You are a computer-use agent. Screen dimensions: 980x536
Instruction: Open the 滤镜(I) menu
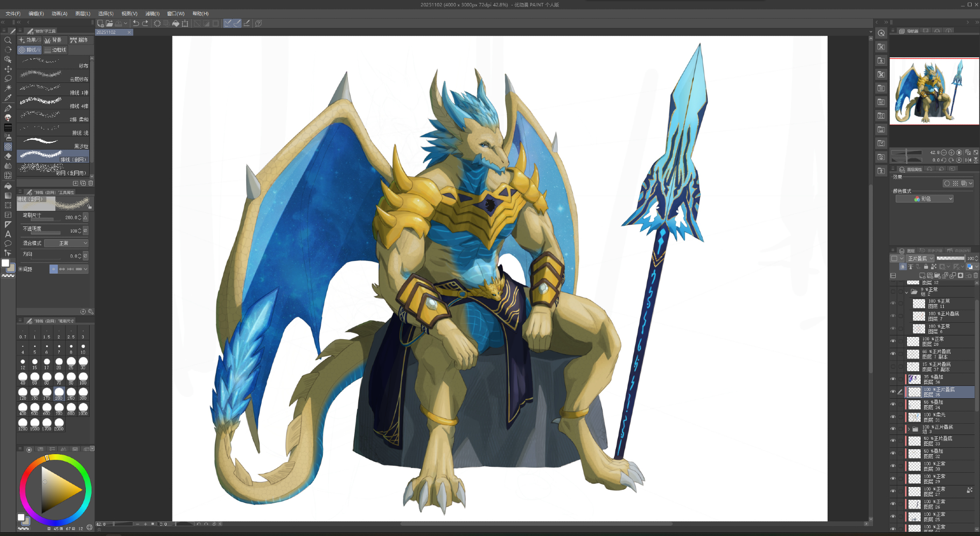tap(152, 14)
